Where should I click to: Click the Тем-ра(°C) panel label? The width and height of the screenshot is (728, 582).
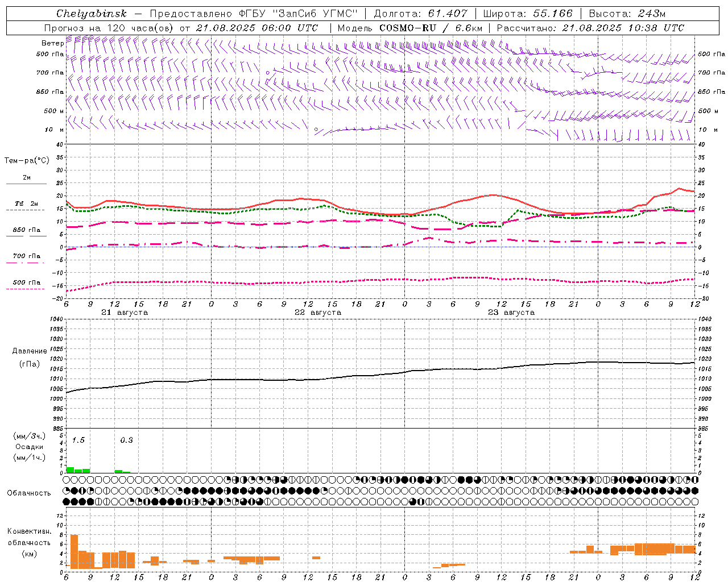[27, 161]
